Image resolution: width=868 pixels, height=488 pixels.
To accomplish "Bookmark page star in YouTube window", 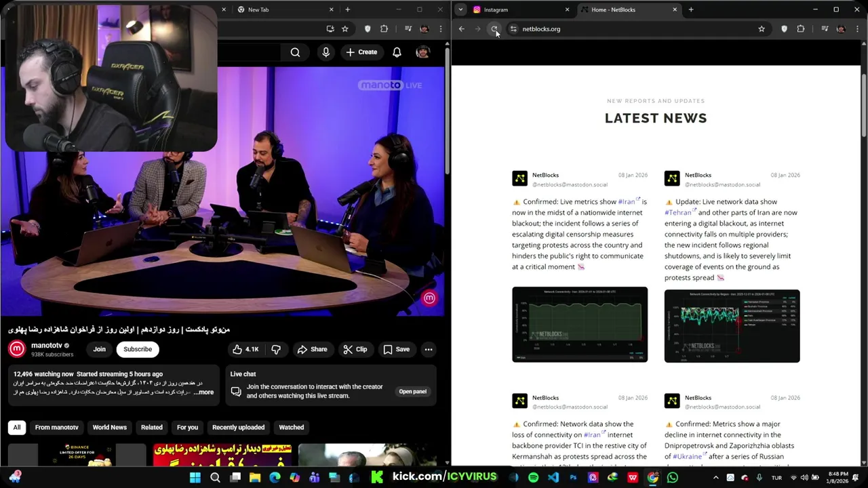I will click(345, 29).
